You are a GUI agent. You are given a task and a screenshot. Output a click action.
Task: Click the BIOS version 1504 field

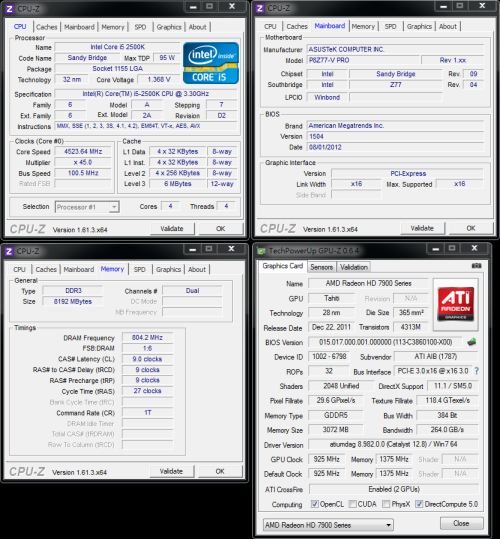point(395,136)
